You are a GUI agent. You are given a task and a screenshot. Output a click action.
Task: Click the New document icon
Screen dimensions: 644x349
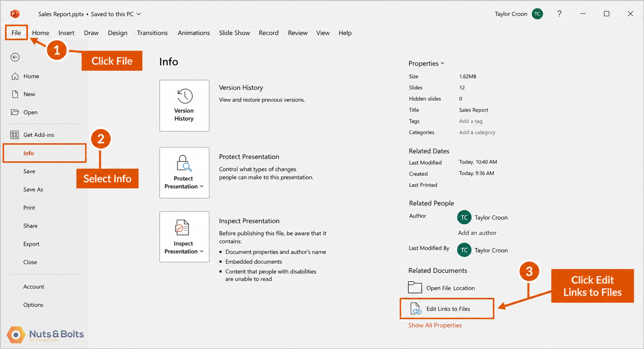(x=15, y=94)
